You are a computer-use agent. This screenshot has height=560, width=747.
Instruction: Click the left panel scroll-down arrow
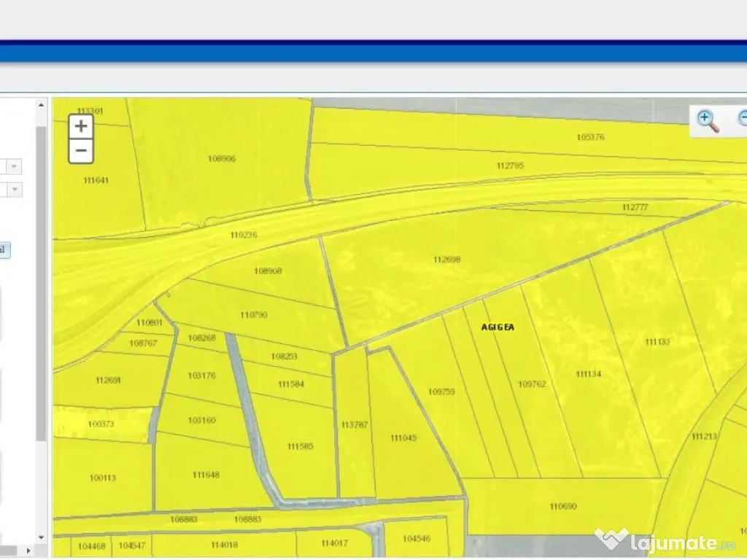[x=42, y=538]
